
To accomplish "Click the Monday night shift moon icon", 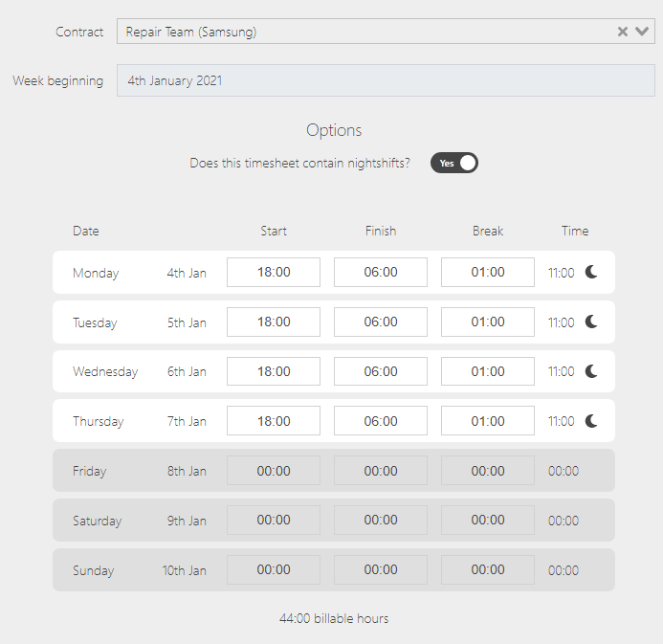I will coord(591,272).
